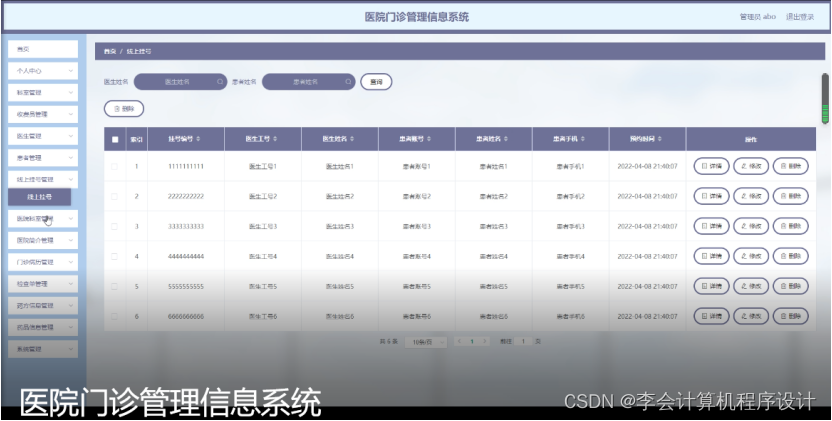This screenshot has height=421, width=832.
Task: Select 线上挂号 submenu item
Action: pos(39,196)
